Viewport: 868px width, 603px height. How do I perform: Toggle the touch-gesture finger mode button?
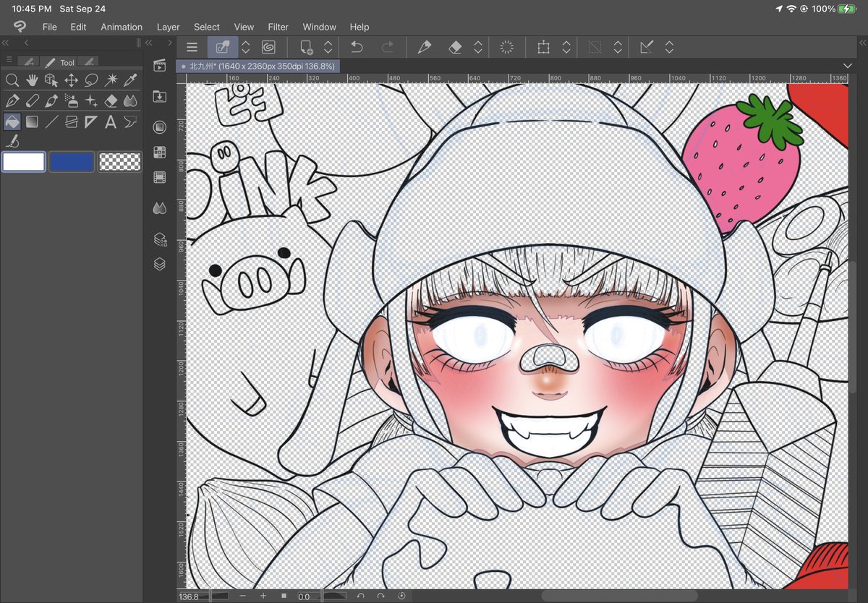223,47
